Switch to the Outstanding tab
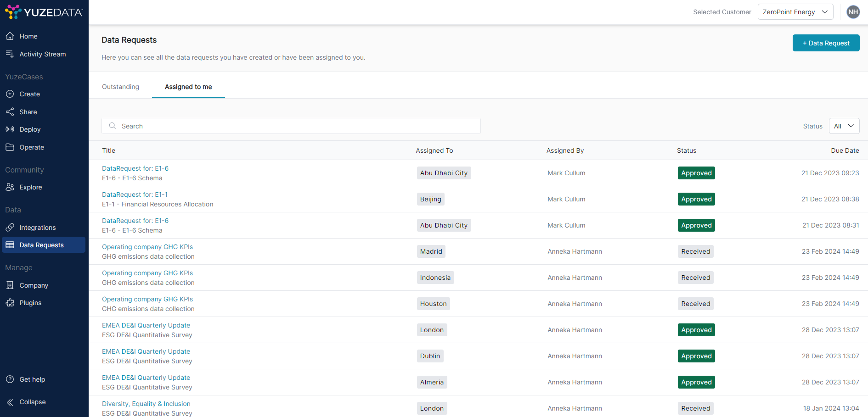868x417 pixels. pos(120,87)
